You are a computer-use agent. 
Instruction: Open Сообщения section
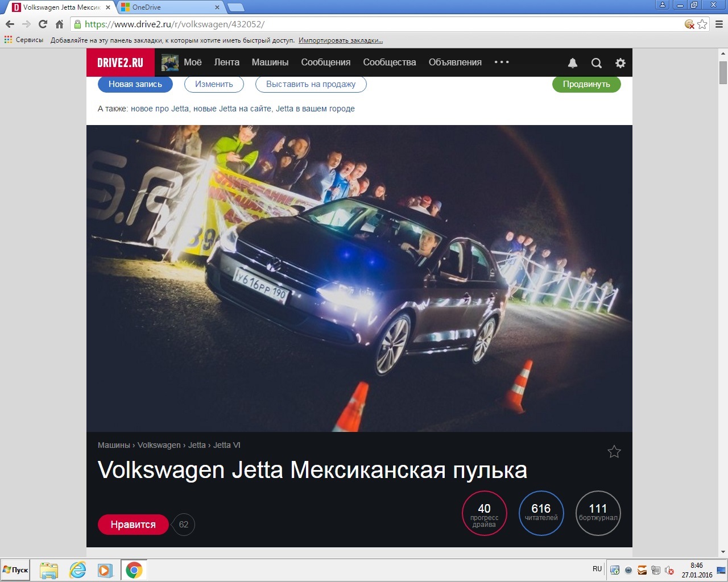(326, 63)
